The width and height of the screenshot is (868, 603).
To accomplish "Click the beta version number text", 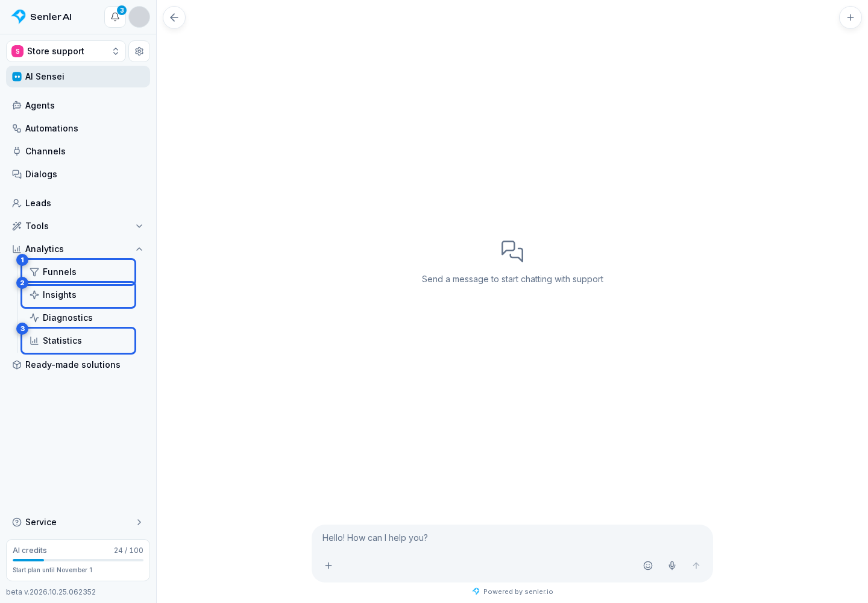I will coord(51,592).
